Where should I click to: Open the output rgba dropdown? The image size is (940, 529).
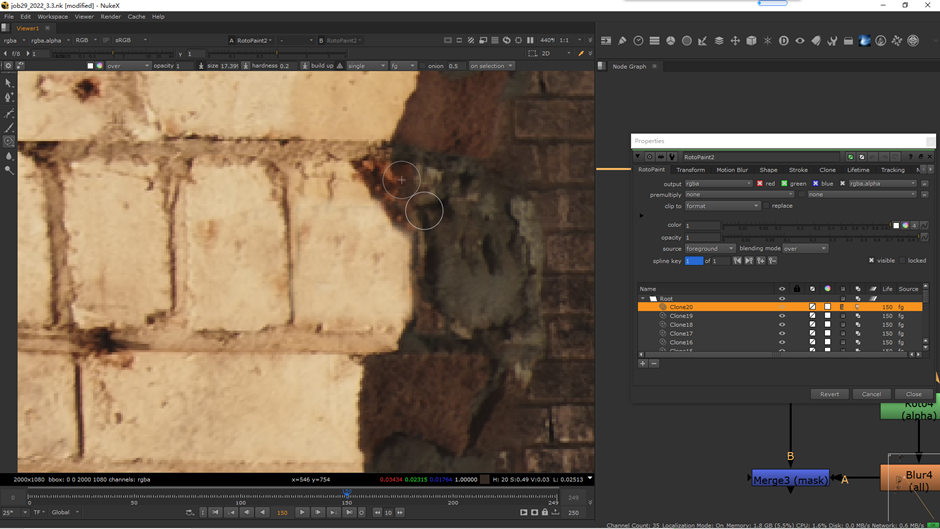pyautogui.click(x=718, y=184)
